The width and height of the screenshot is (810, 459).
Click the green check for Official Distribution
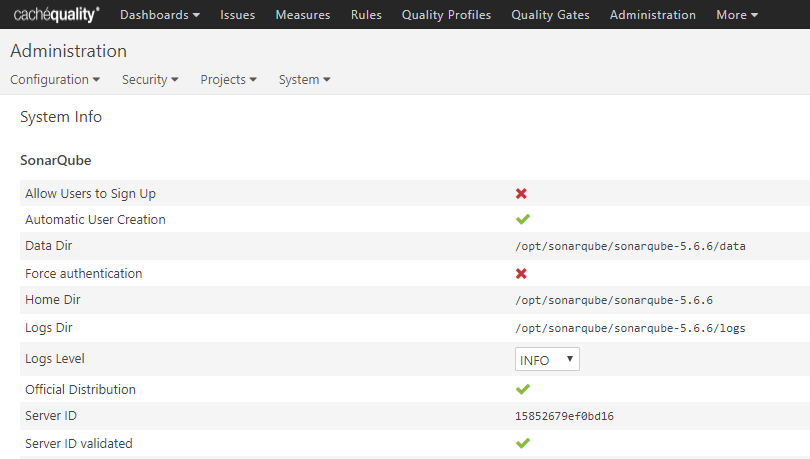(x=523, y=389)
